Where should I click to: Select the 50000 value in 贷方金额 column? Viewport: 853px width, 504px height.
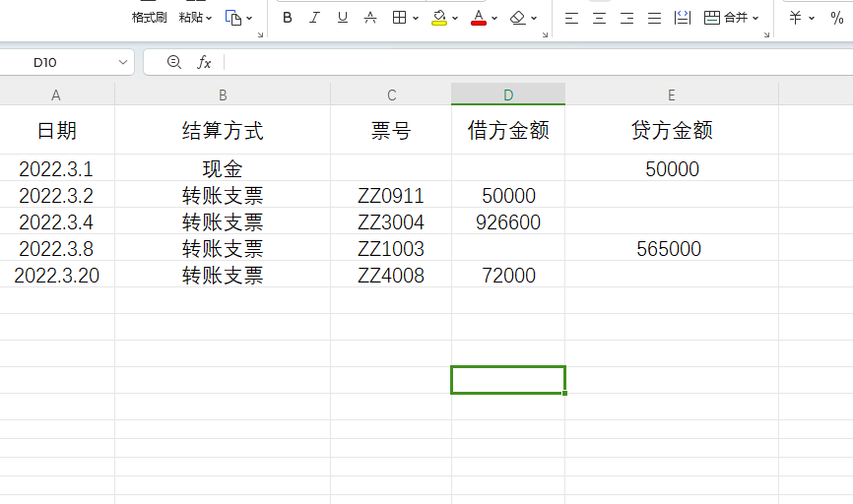pyautogui.click(x=672, y=168)
